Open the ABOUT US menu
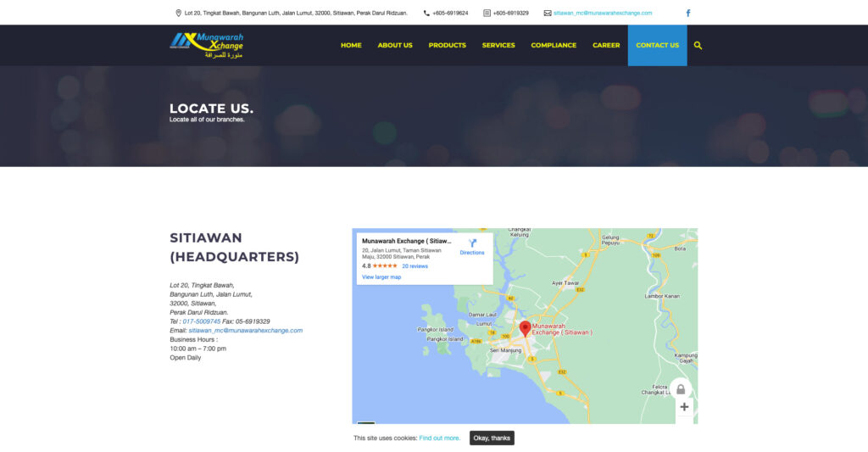Screen dimensions: 868x452 tap(395, 46)
